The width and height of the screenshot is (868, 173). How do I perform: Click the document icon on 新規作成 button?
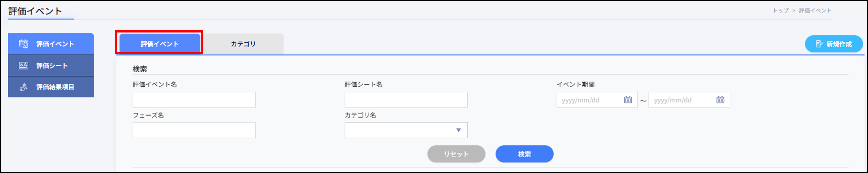pos(818,43)
